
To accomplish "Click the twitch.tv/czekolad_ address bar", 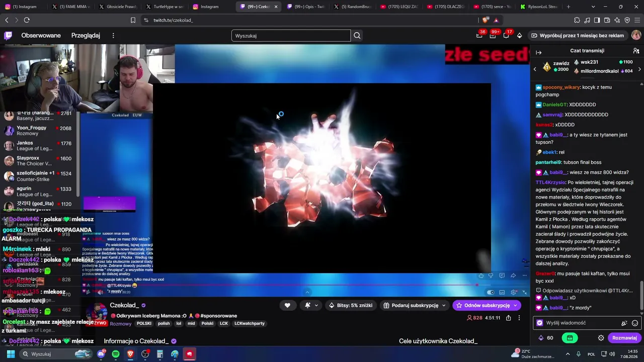I will point(173,20).
